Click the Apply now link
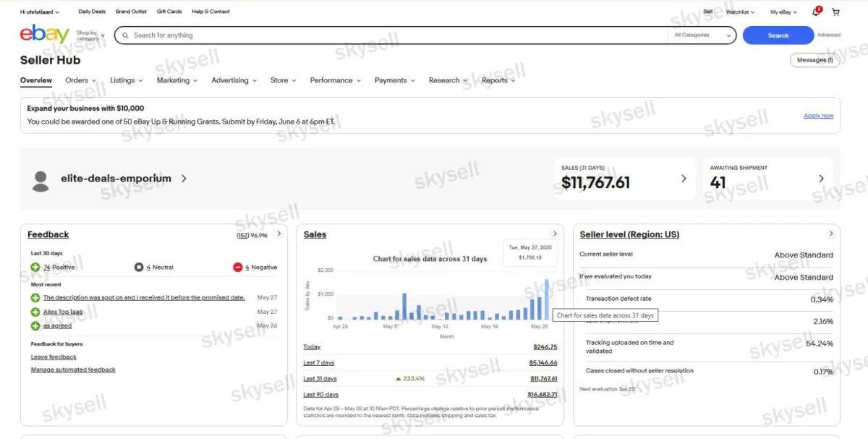The width and height of the screenshot is (868, 439). click(x=818, y=116)
